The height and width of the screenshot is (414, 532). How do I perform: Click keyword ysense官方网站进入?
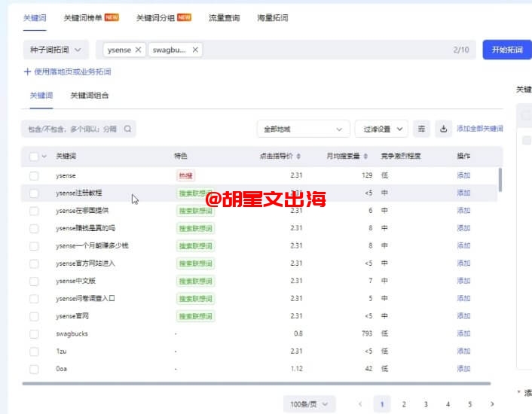[x=85, y=263]
